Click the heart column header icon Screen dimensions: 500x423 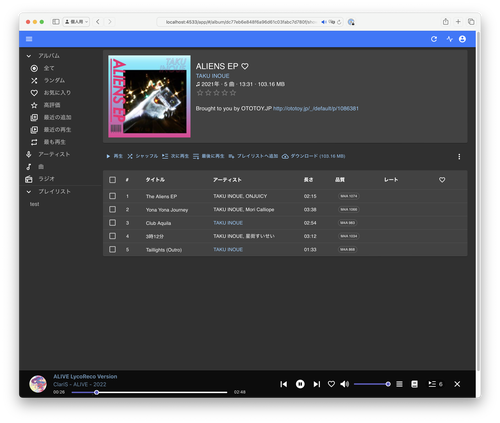point(442,180)
